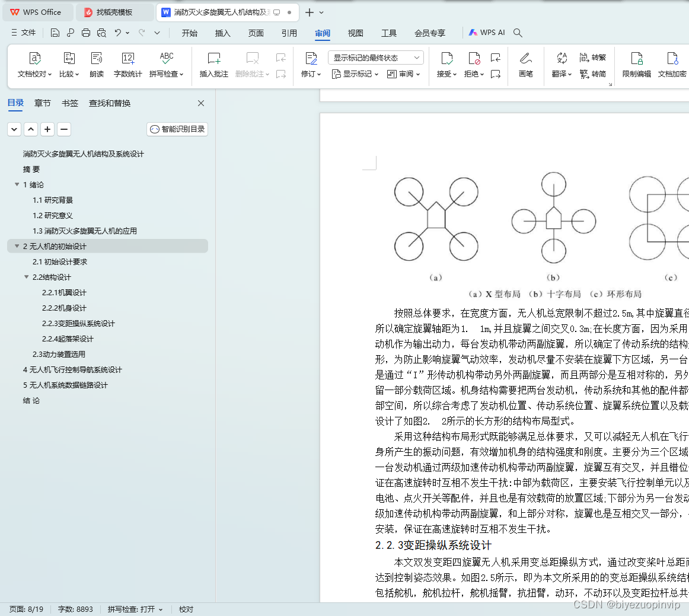This screenshot has height=616, width=689.
Task: Open the quick access toolbar customize arrow
Action: [x=157, y=33]
